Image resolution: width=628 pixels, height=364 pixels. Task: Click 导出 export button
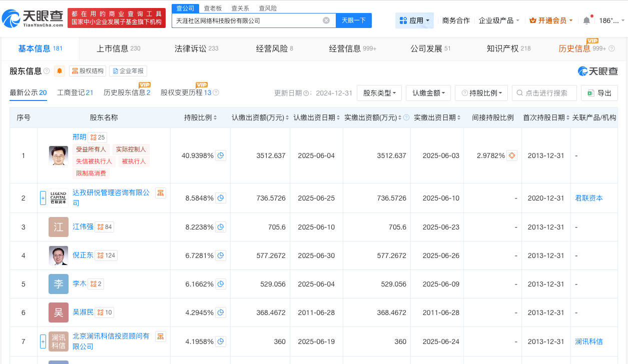[599, 93]
